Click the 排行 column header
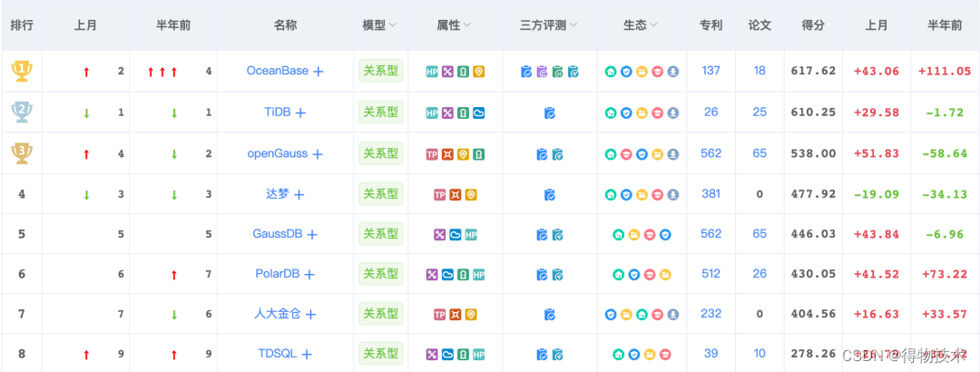The image size is (980, 372). coord(22,25)
